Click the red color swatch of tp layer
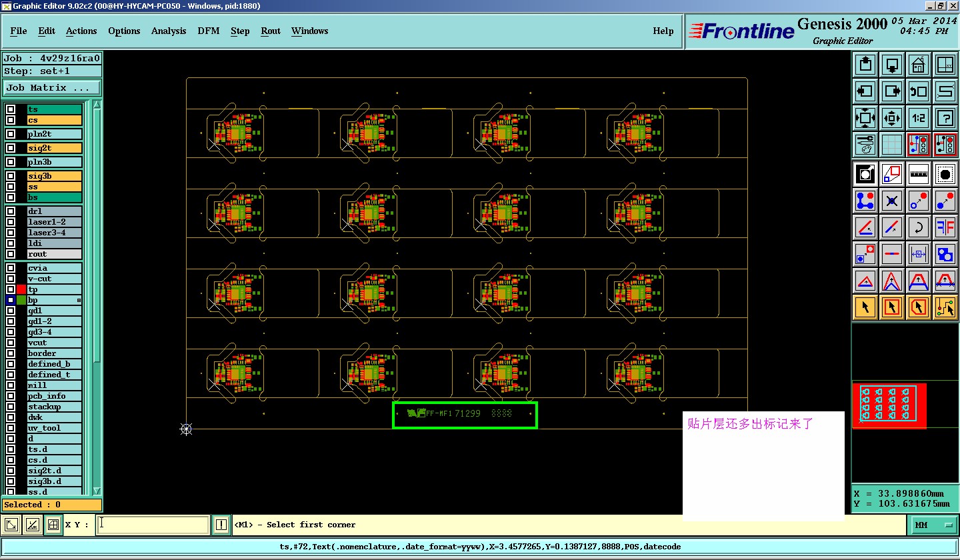This screenshot has height=560, width=960. (21, 289)
